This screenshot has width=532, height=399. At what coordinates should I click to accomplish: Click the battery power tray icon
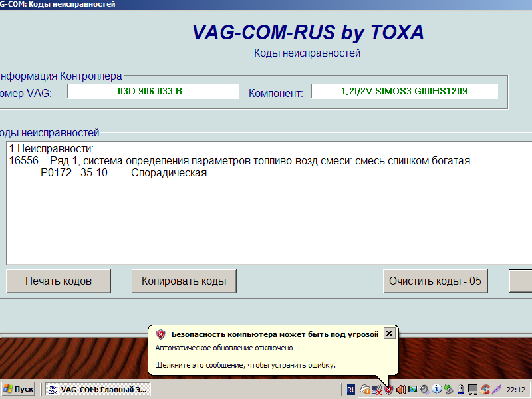461,390
